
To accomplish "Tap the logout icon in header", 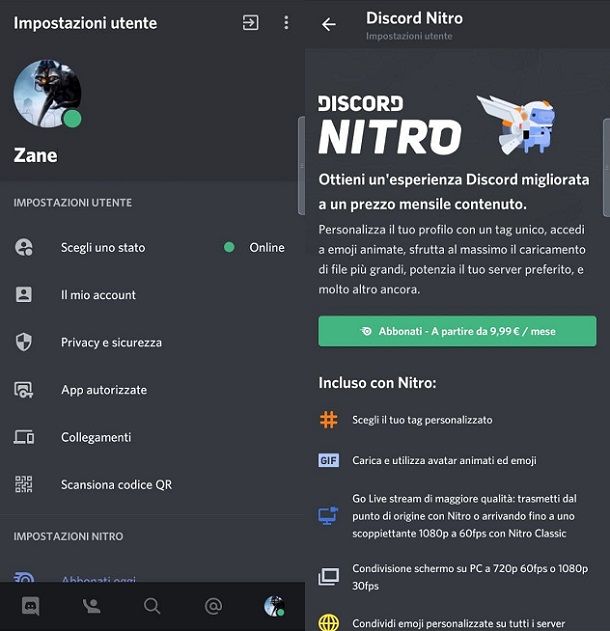I will tap(250, 23).
